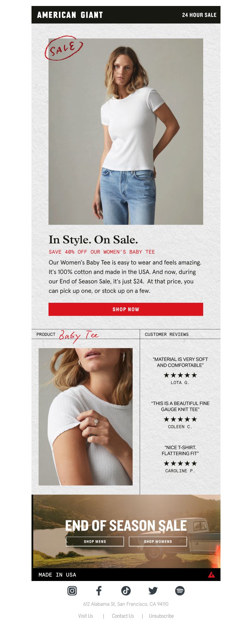Click Lota G.'s five-star review rating
The height and width of the screenshot is (644, 252).
(180, 375)
